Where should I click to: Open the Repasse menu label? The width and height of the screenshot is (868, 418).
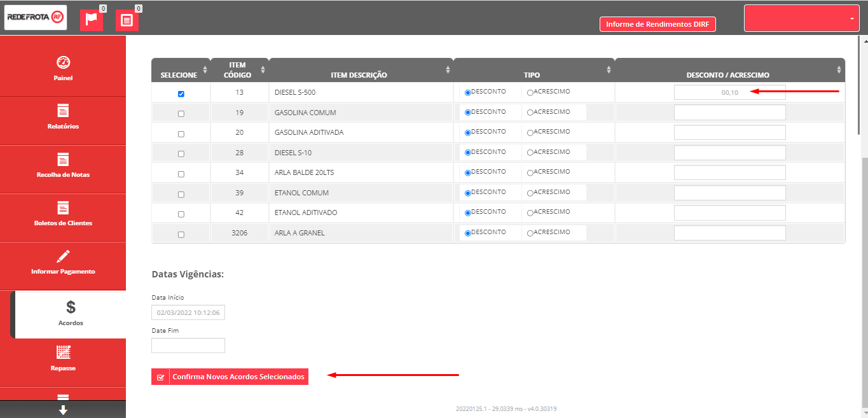(63, 368)
